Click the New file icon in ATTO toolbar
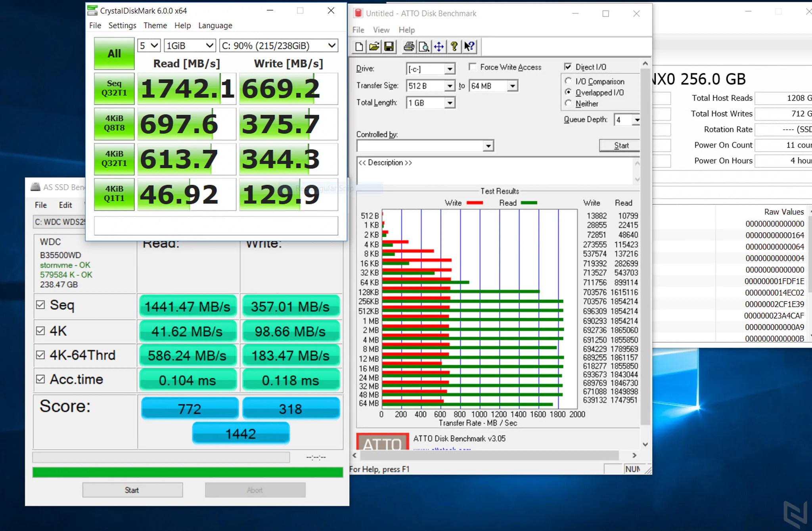This screenshot has height=531, width=812. pyautogui.click(x=359, y=47)
